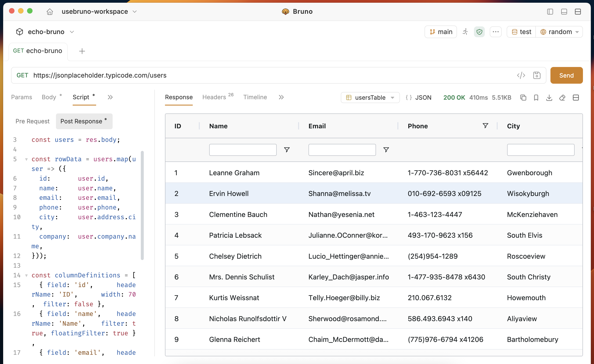Toggle the bottom panel layout icon
This screenshot has width=594, height=364.
(564, 12)
